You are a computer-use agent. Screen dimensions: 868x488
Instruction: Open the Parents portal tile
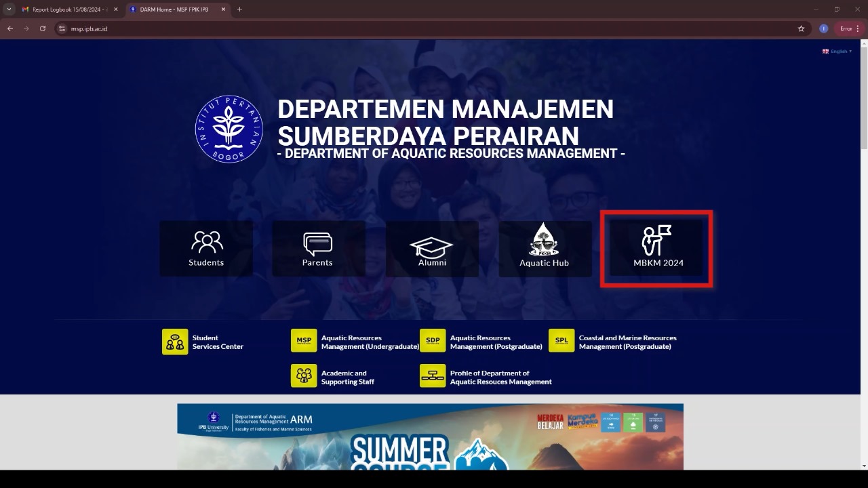pos(318,248)
